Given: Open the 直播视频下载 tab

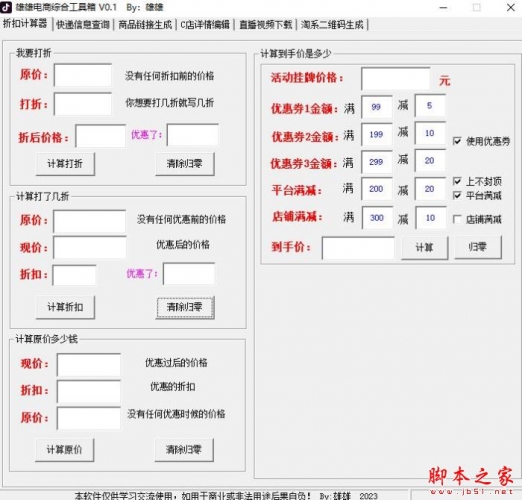Looking at the screenshot, I should click(x=266, y=25).
